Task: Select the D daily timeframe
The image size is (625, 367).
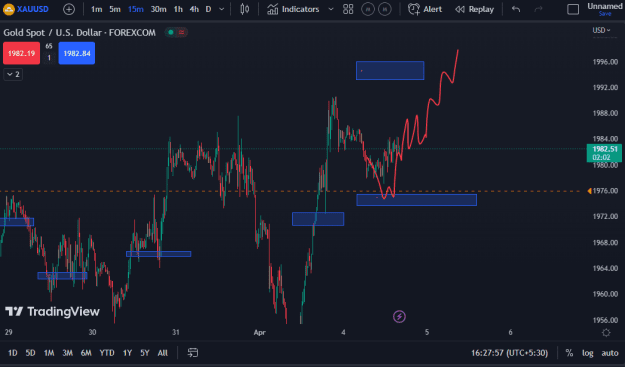Action: (208, 9)
